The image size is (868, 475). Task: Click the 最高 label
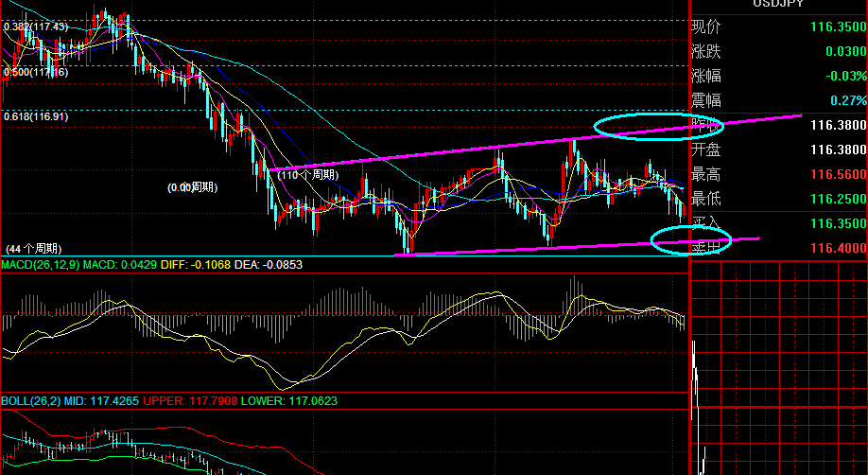tap(705, 175)
